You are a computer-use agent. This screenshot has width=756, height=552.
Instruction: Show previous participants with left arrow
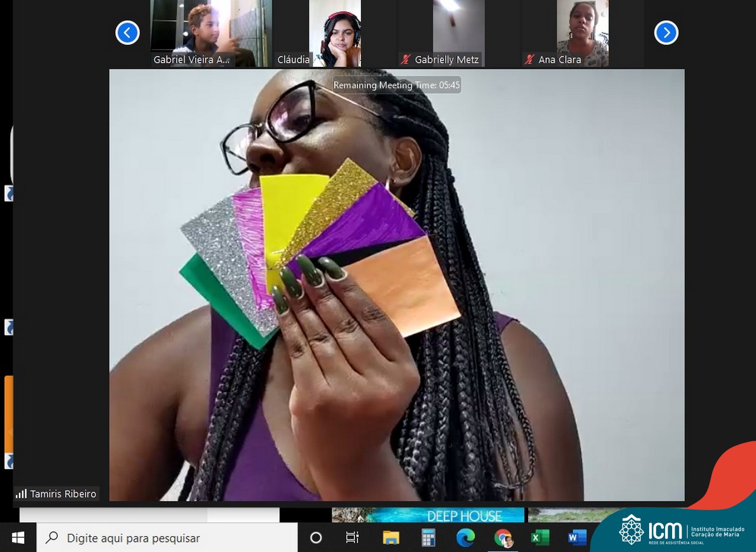point(128,33)
